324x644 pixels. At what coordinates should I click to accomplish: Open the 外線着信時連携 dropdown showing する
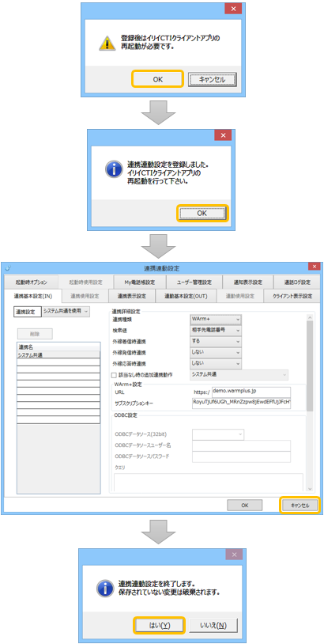(x=216, y=341)
